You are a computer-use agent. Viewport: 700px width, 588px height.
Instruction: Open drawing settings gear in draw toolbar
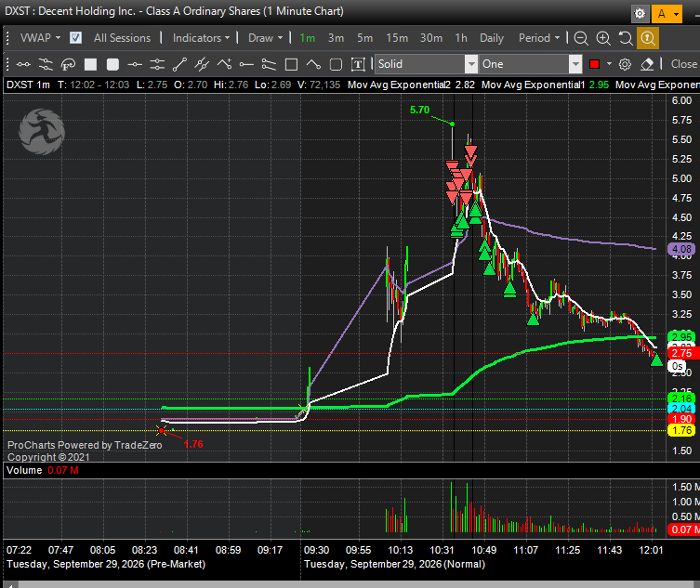pos(625,65)
